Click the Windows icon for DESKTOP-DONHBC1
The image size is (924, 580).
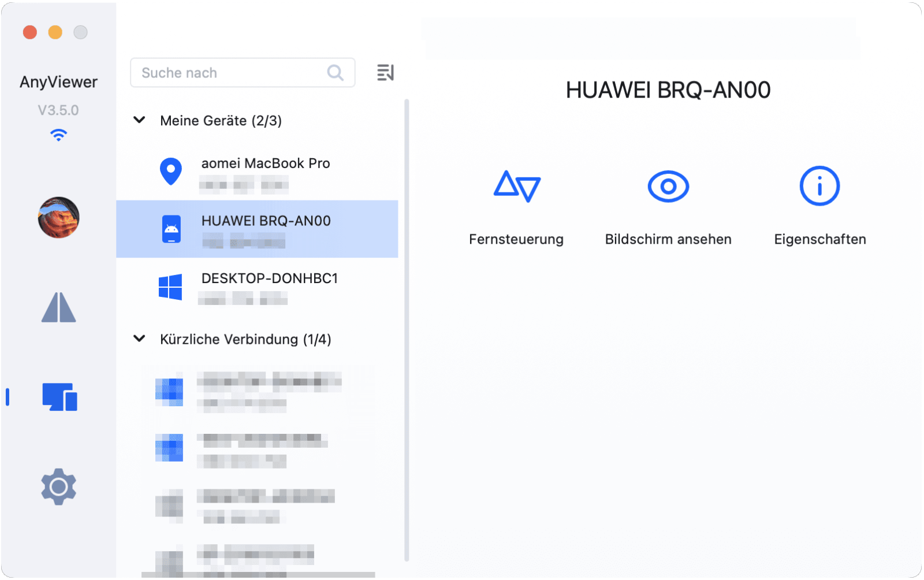tap(170, 287)
